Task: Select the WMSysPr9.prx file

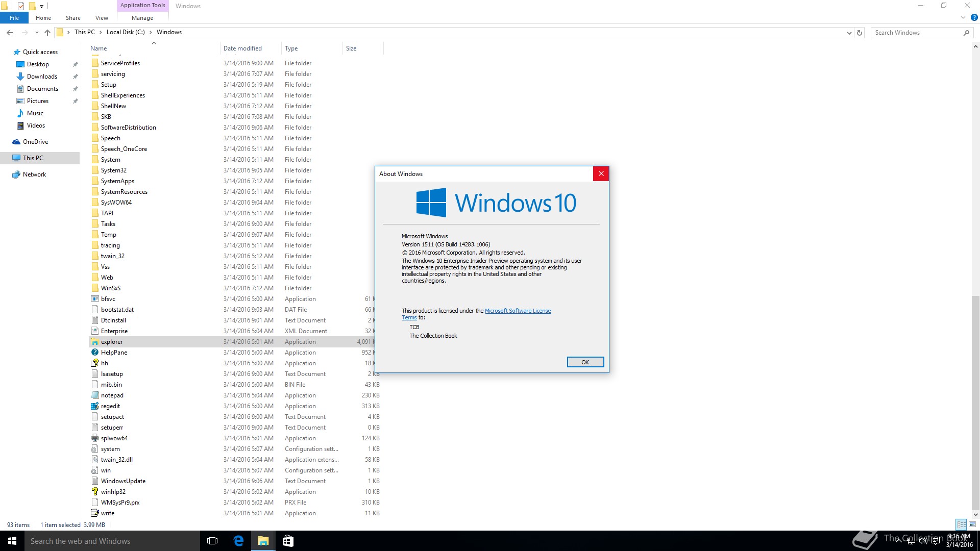Action: coord(120,503)
